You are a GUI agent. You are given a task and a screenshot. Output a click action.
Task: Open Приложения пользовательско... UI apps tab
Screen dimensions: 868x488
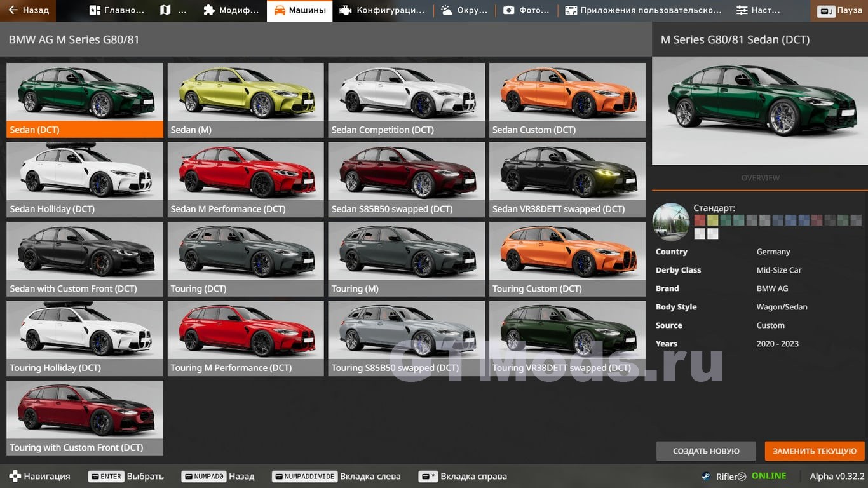point(643,10)
